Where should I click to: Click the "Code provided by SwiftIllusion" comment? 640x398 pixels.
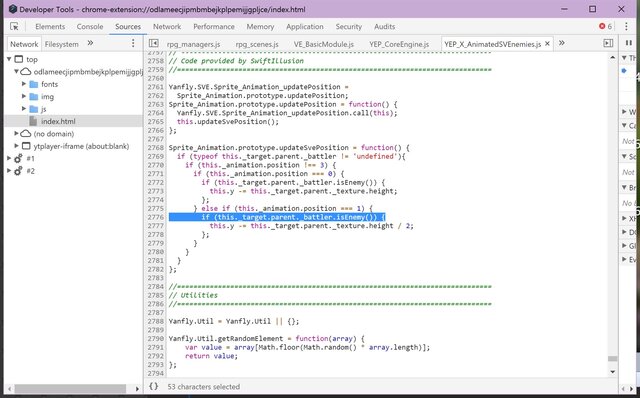pos(236,61)
